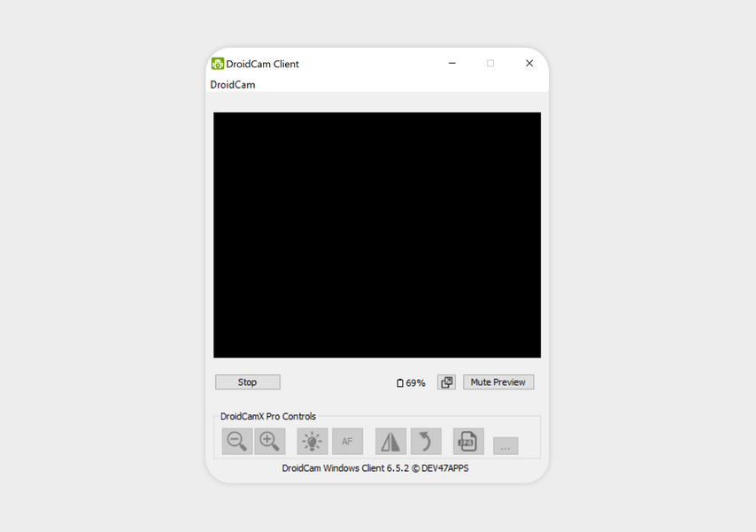Click the Mute Preview button
Image resolution: width=756 pixels, height=532 pixels.
click(498, 382)
